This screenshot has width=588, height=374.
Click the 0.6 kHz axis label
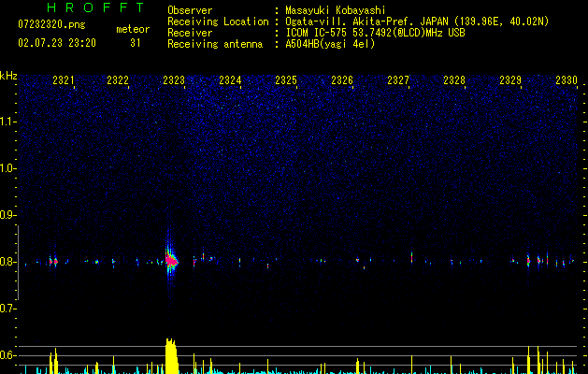7,355
